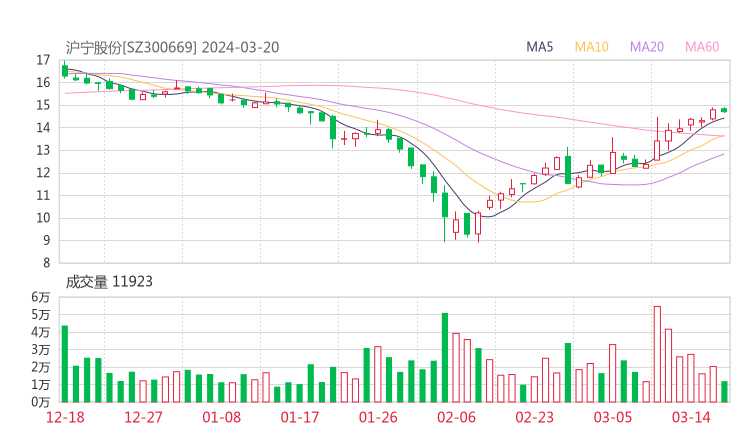Click the MA10 legend label
Image resolution: width=740 pixels, height=440 pixels.
pos(591,47)
